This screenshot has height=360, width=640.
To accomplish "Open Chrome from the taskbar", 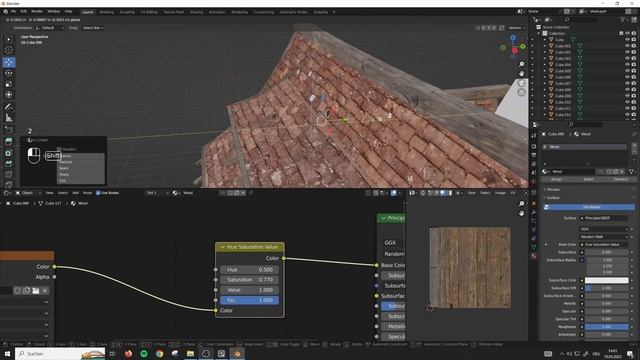I will pyautogui.click(x=159, y=353).
